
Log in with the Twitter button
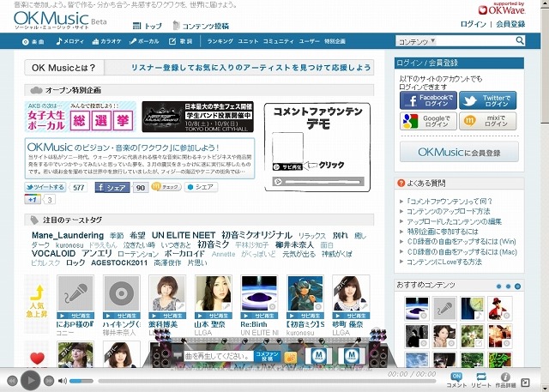coord(488,101)
